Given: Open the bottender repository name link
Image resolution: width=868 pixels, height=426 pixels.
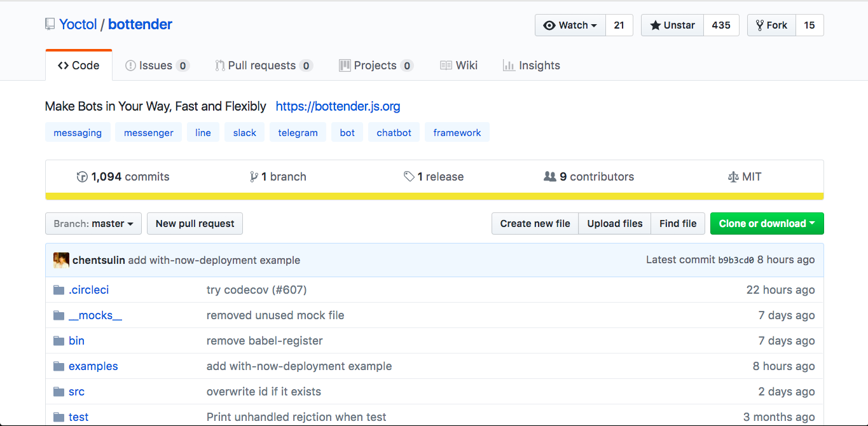Looking at the screenshot, I should point(140,25).
